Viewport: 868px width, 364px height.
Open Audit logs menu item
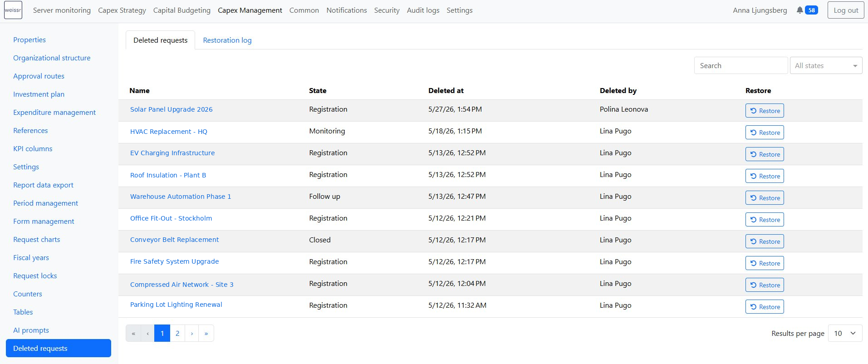click(423, 10)
